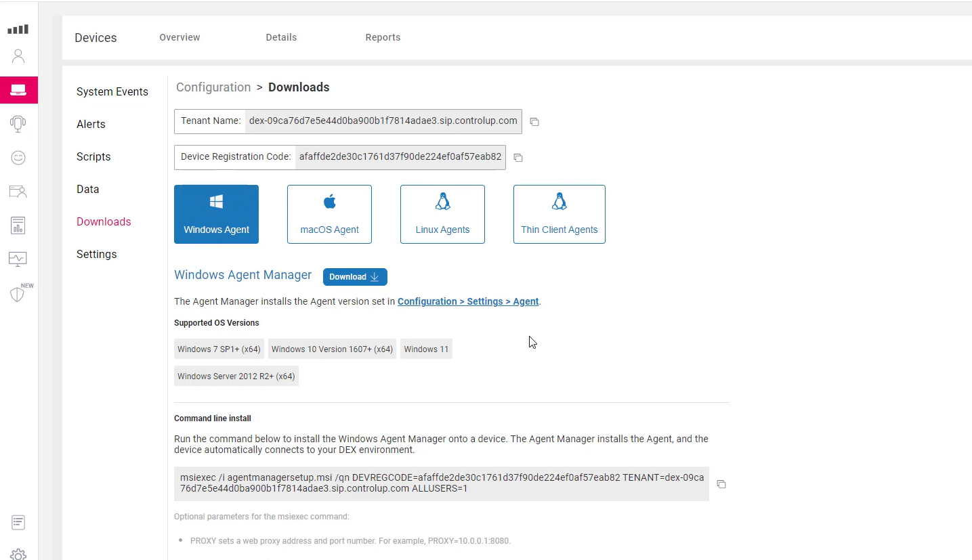Follow the Configuration > Settings > Agent link

pyautogui.click(x=468, y=301)
